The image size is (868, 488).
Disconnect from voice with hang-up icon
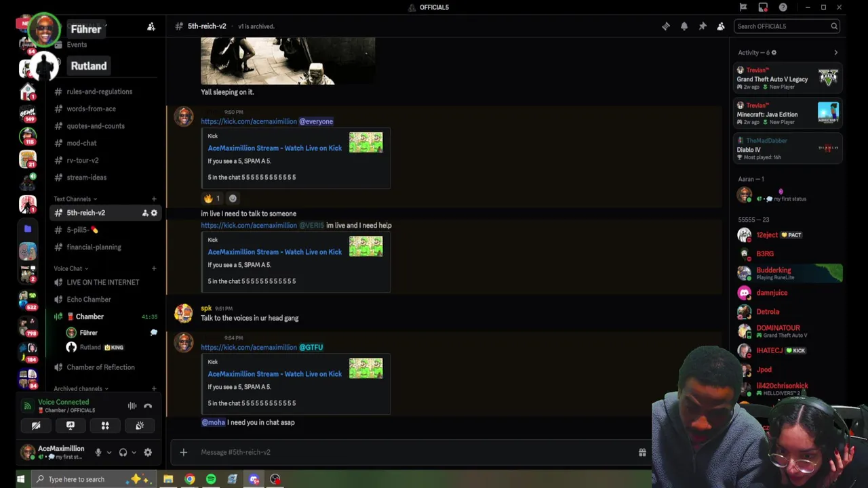point(148,406)
